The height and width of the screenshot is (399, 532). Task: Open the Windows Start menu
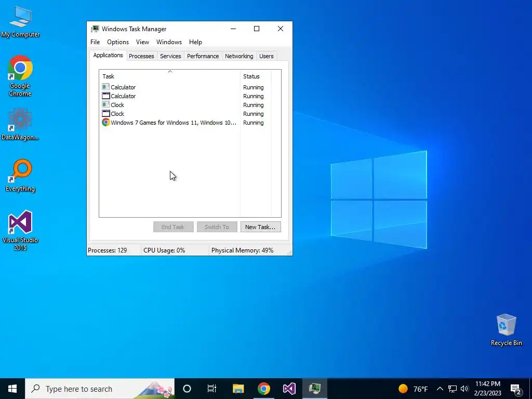pyautogui.click(x=12, y=389)
